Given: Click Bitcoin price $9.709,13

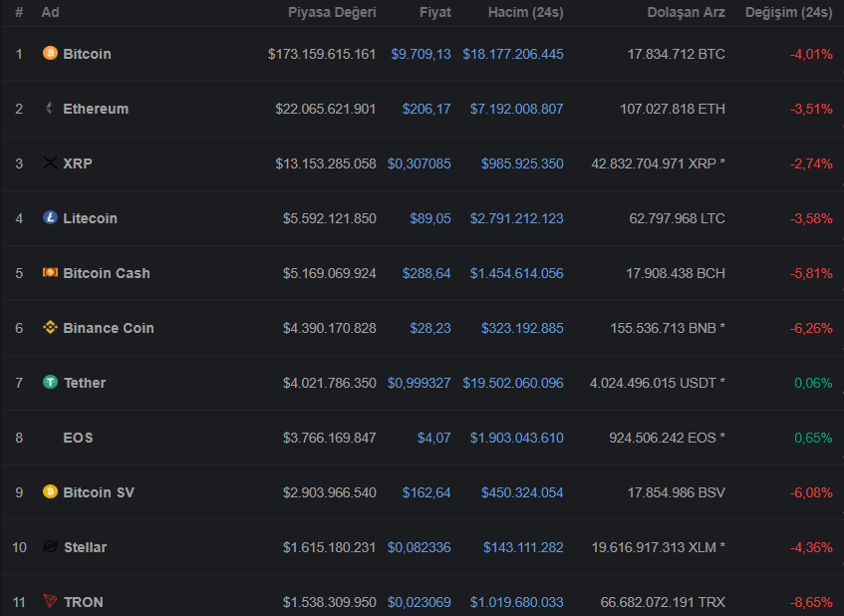Looking at the screenshot, I should (421, 54).
